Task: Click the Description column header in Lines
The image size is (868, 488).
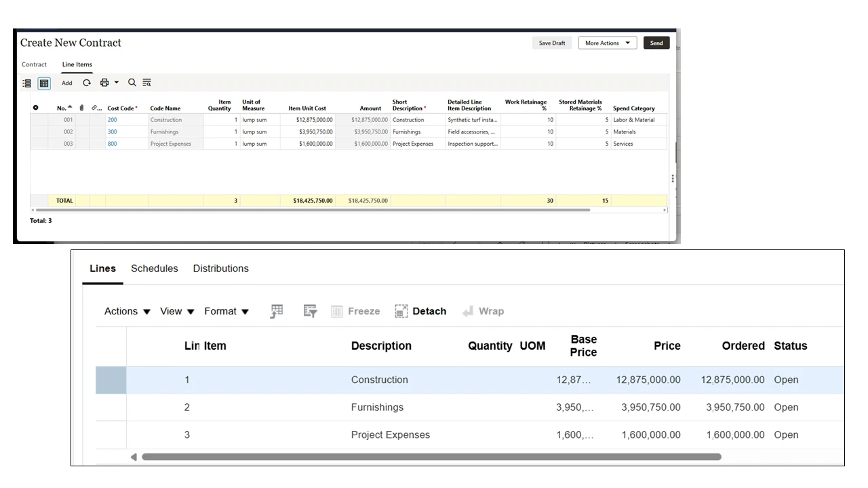Action: [x=381, y=346]
